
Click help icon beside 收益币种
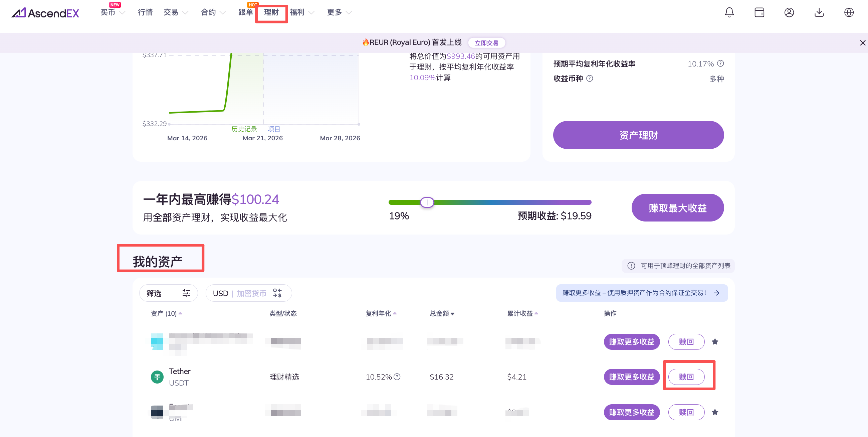click(590, 79)
